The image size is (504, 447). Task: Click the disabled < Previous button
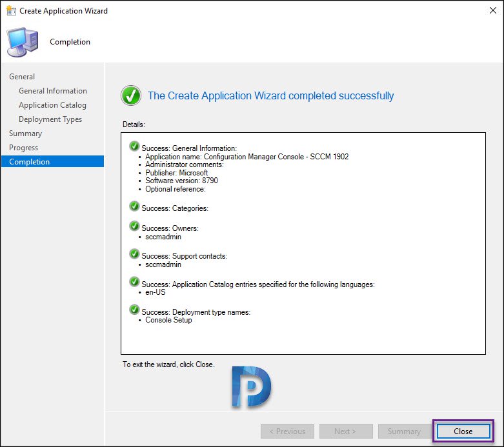[x=287, y=431]
